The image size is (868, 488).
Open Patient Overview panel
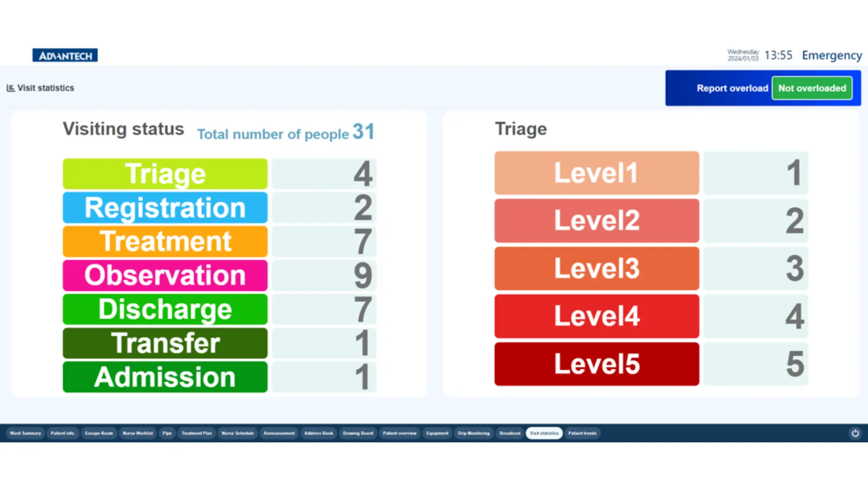[x=400, y=432]
